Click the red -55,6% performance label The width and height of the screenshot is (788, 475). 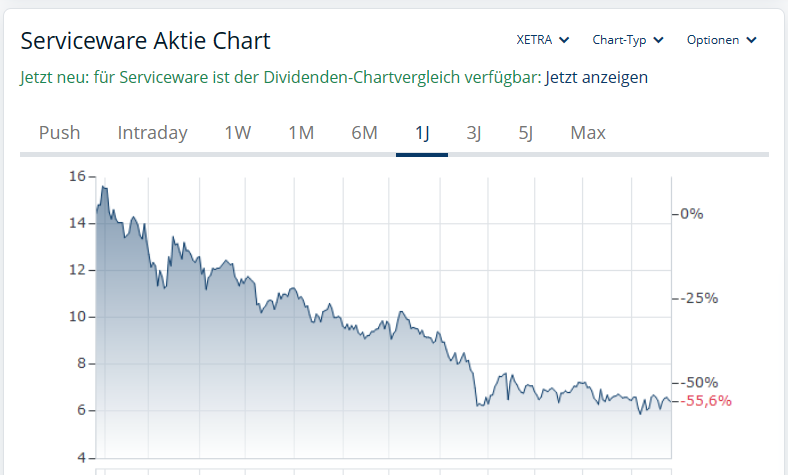click(708, 400)
